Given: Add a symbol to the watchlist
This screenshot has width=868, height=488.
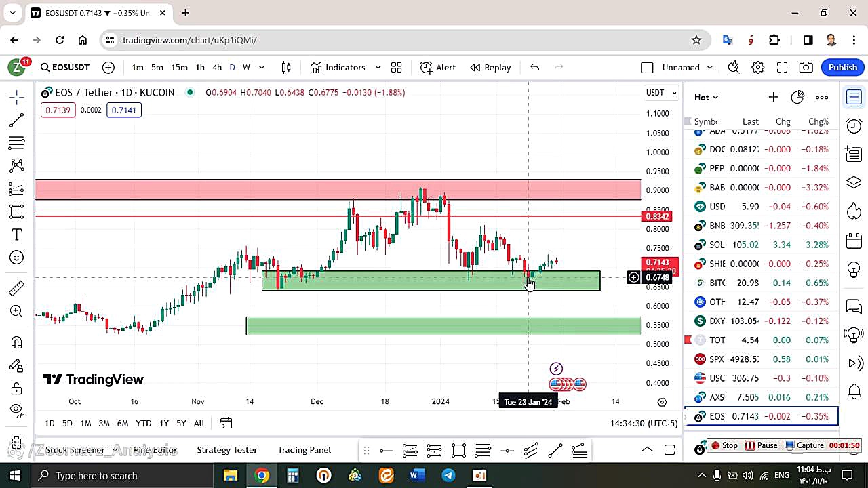Looking at the screenshot, I should click(773, 97).
